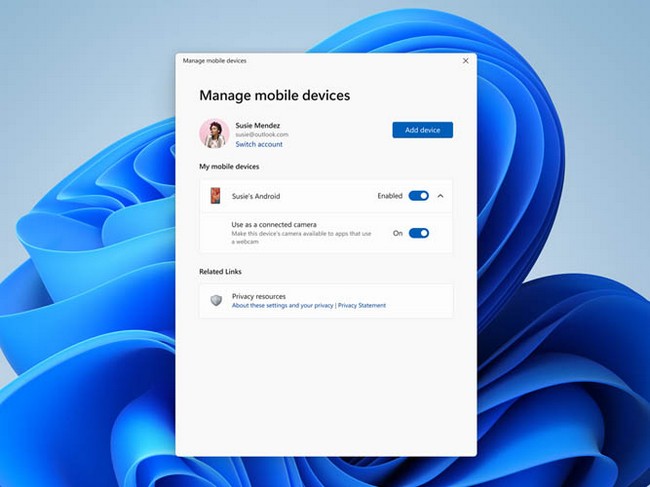The width and height of the screenshot is (650, 487).
Task: Click the privacy shield icon
Action: click(x=216, y=300)
